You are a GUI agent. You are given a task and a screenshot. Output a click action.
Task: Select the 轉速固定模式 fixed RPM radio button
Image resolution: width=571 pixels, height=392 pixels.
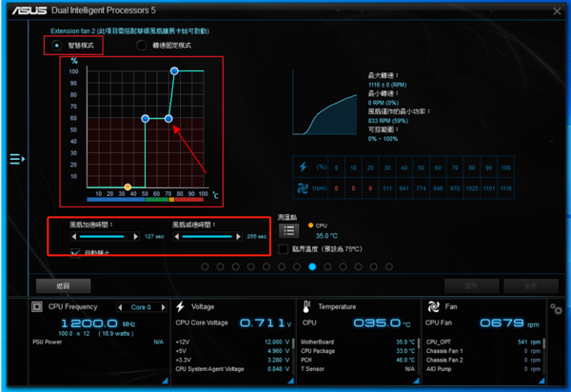point(142,45)
